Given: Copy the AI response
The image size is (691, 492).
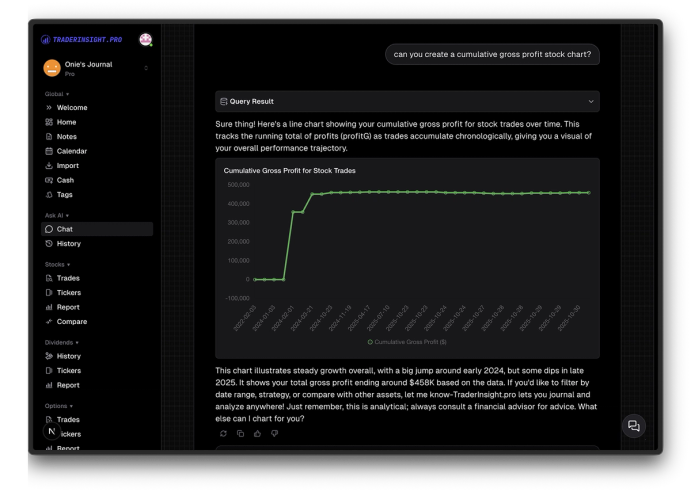Looking at the screenshot, I should pos(240,434).
